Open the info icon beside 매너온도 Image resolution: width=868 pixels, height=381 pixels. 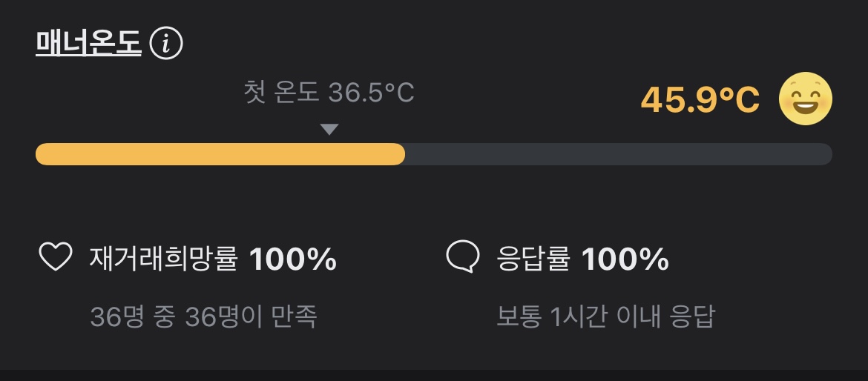click(x=166, y=44)
